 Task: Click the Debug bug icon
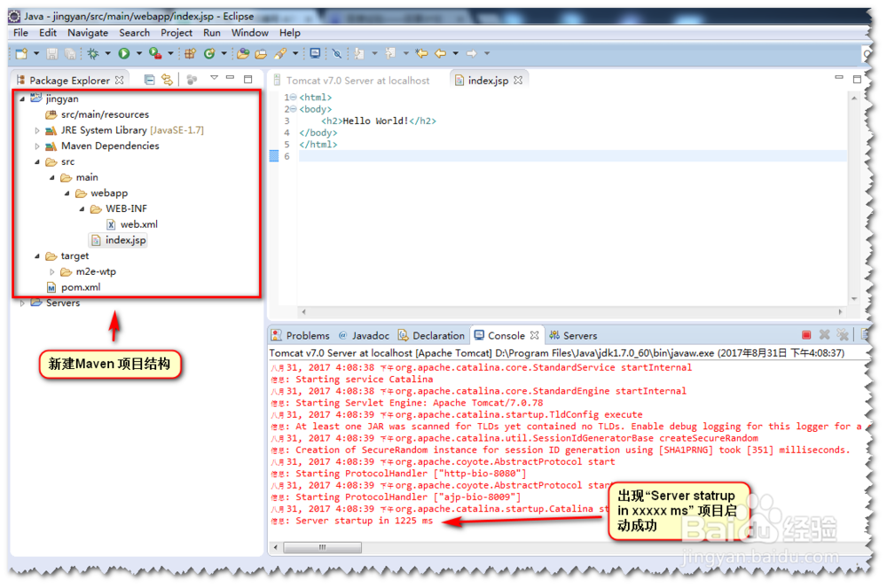click(93, 54)
